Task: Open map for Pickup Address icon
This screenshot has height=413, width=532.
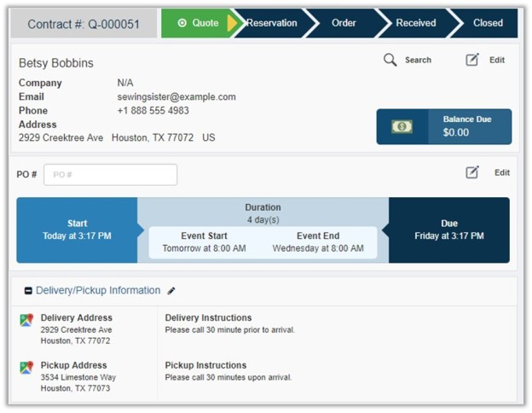Action: pyautogui.click(x=26, y=368)
